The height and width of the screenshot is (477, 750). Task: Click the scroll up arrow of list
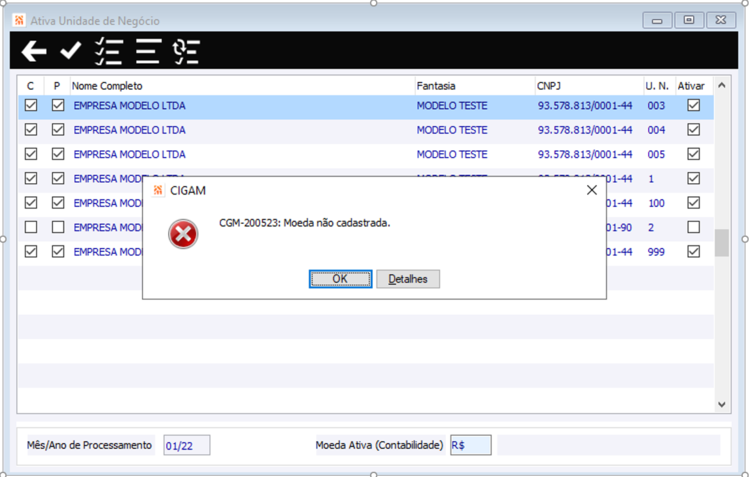click(x=722, y=85)
